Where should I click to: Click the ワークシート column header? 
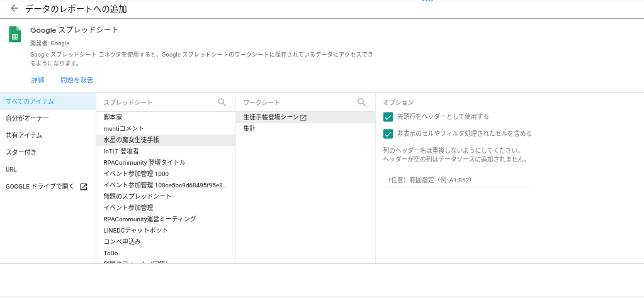coord(262,102)
